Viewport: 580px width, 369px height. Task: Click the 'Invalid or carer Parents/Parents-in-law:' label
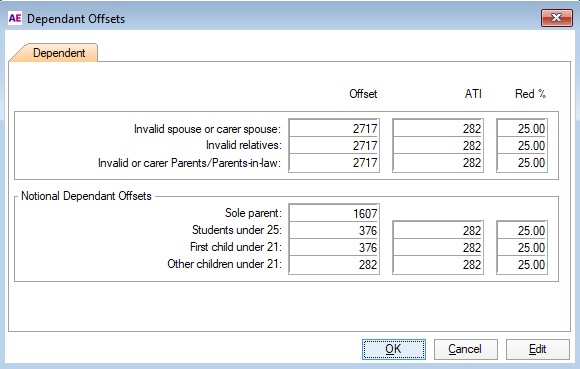coord(189,163)
